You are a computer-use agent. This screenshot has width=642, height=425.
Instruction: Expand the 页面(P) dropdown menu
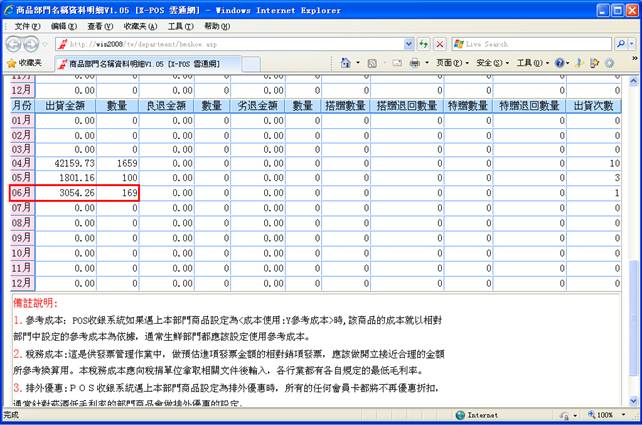(450, 63)
